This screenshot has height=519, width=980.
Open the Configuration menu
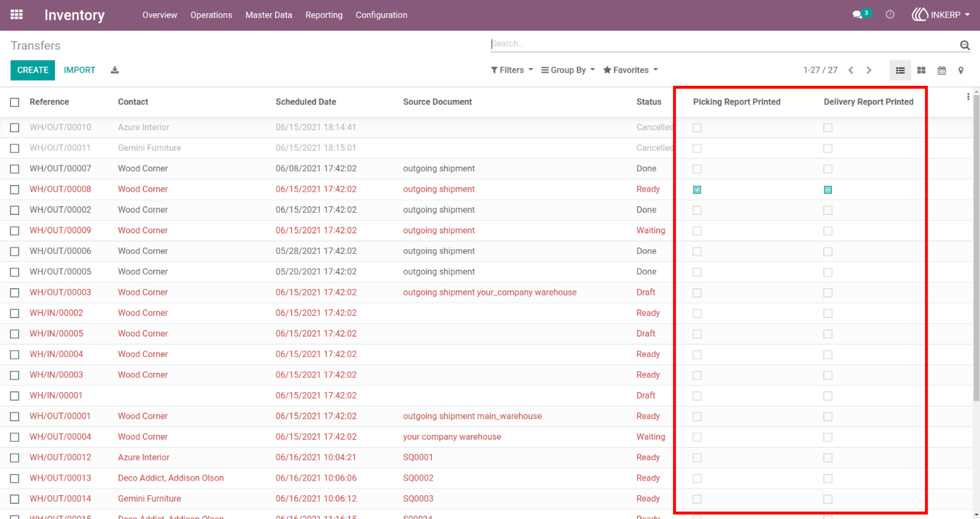(382, 15)
